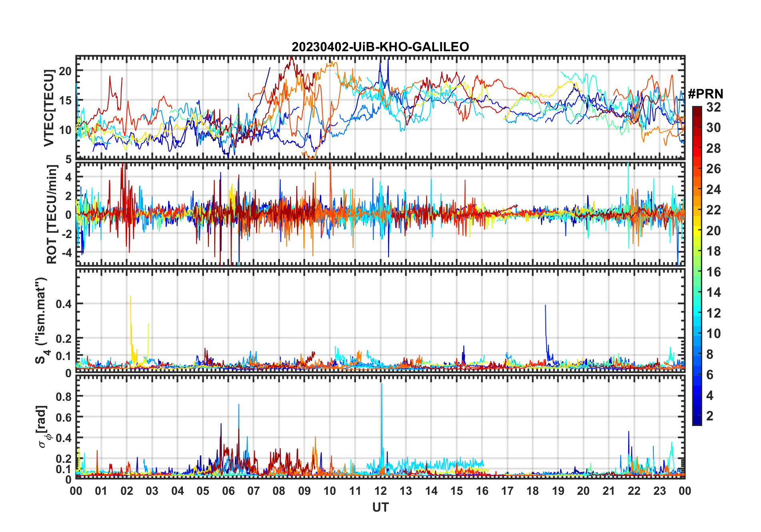Select colorbar tick label 32
The width and height of the screenshot is (761, 532).
pyautogui.click(x=713, y=107)
